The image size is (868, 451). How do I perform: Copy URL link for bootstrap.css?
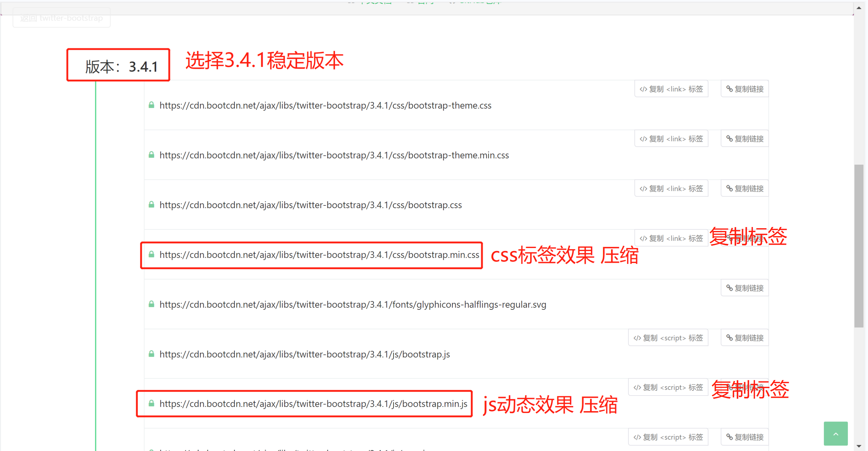[744, 189]
